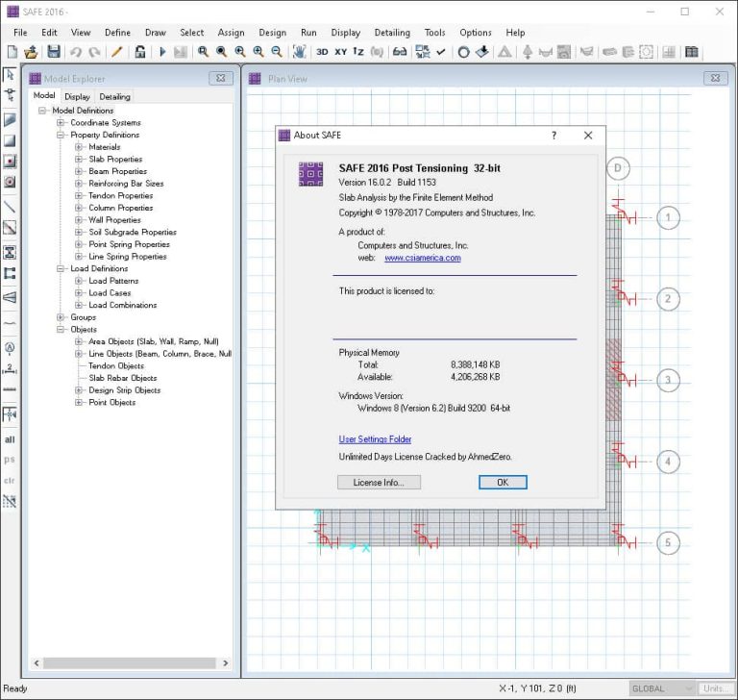The image size is (738, 700).
Task: Click the pencil refresh window icon
Action: pos(116,52)
